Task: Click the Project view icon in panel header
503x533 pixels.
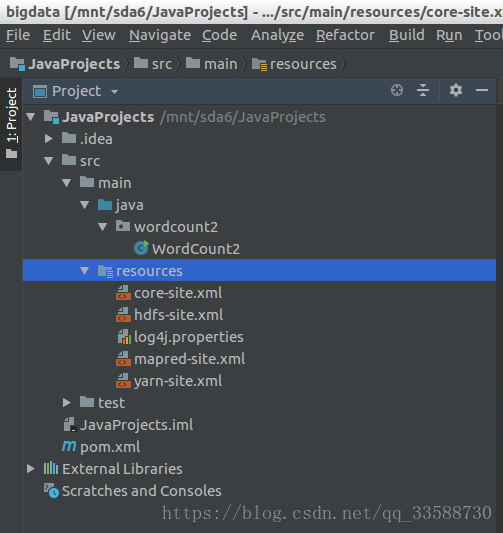Action: (x=40, y=91)
